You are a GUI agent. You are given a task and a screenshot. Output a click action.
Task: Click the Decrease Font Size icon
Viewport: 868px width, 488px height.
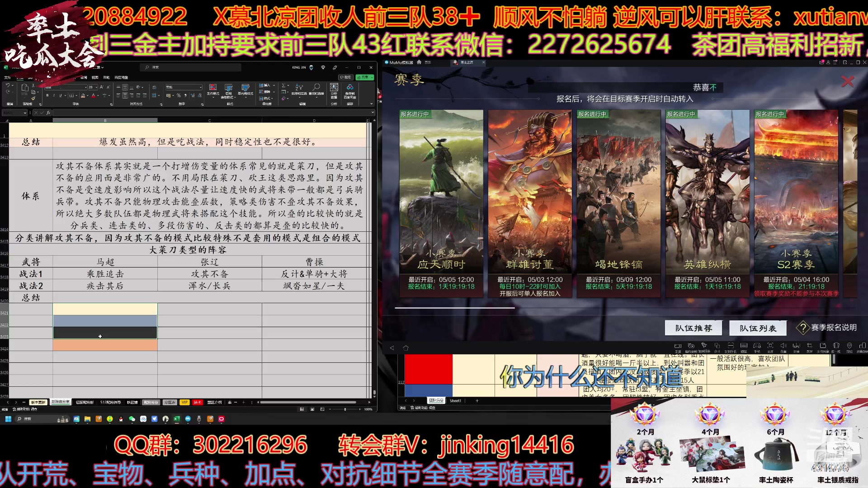pyautogui.click(x=108, y=87)
